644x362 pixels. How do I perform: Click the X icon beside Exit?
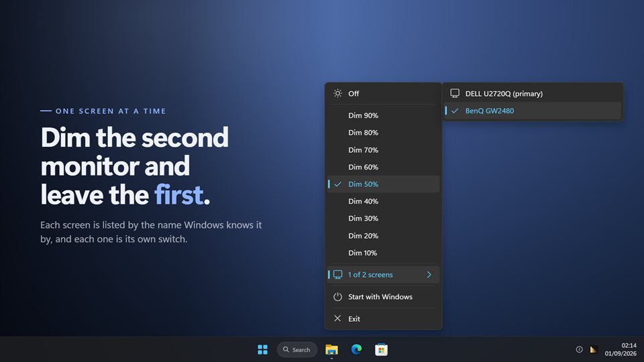(337, 318)
